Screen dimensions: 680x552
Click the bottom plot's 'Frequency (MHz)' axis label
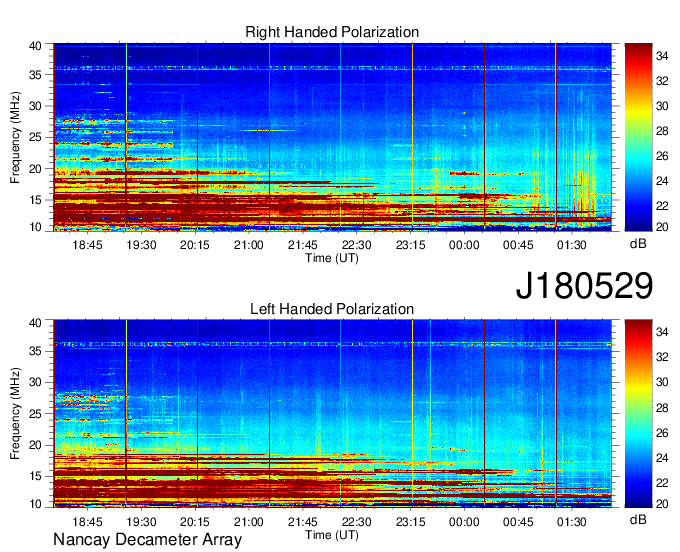(x=15, y=414)
